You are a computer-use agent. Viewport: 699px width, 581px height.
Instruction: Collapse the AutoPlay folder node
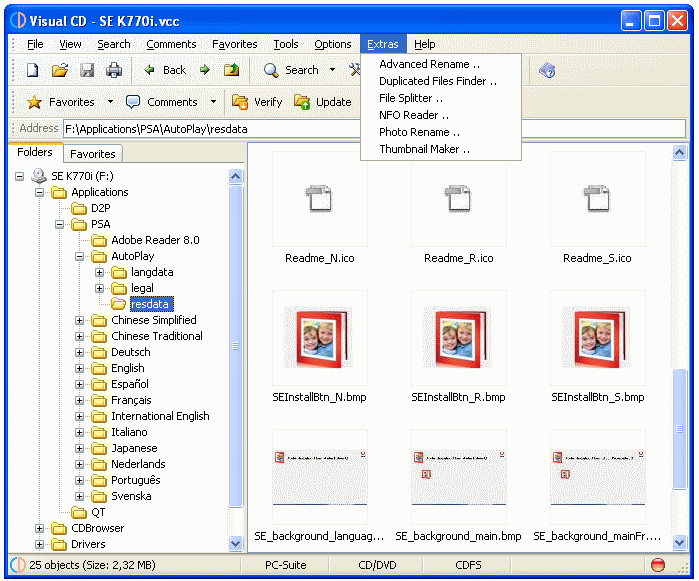click(80, 257)
